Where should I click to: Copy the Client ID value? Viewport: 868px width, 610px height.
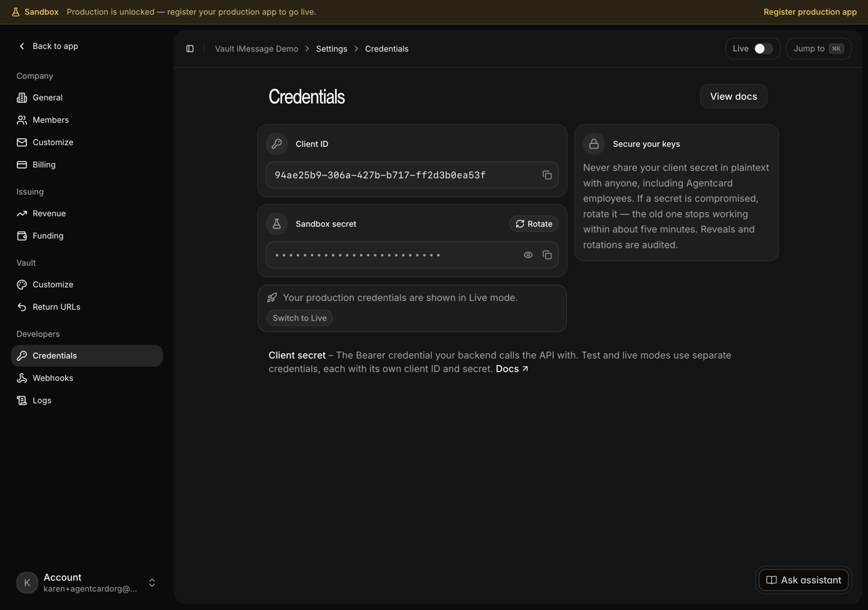[x=547, y=175]
